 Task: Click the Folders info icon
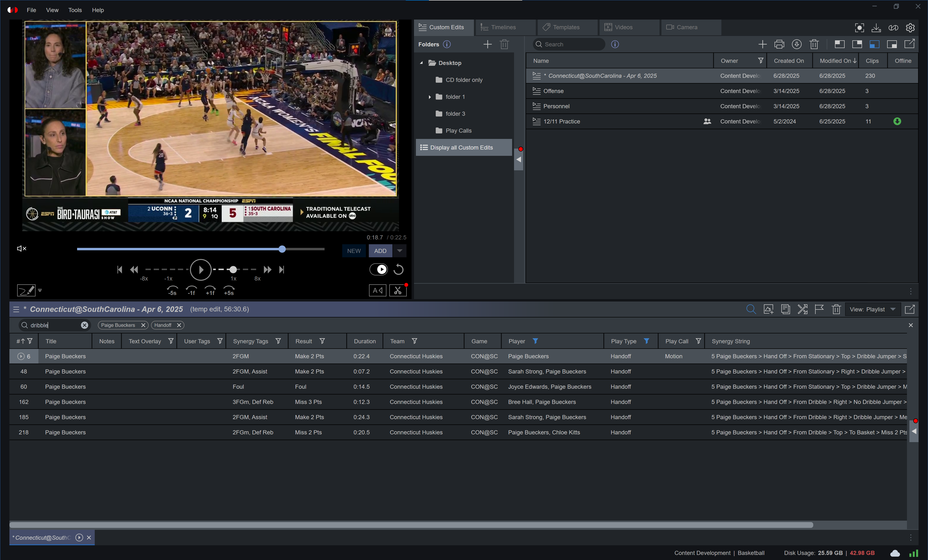click(x=447, y=44)
